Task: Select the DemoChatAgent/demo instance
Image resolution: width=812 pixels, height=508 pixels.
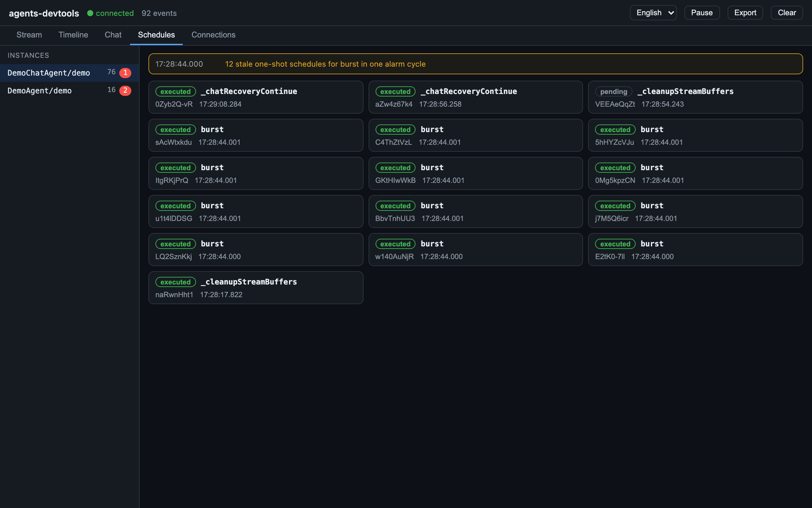Action: (x=69, y=73)
